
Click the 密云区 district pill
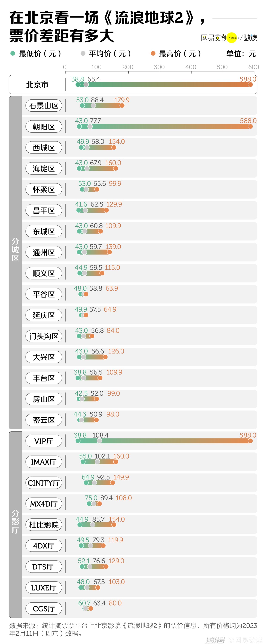coord(44,420)
